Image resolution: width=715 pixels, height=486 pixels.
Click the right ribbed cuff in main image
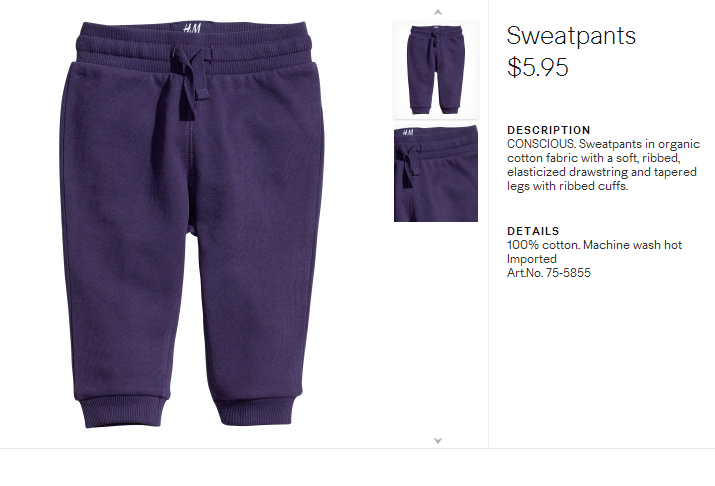tap(254, 411)
